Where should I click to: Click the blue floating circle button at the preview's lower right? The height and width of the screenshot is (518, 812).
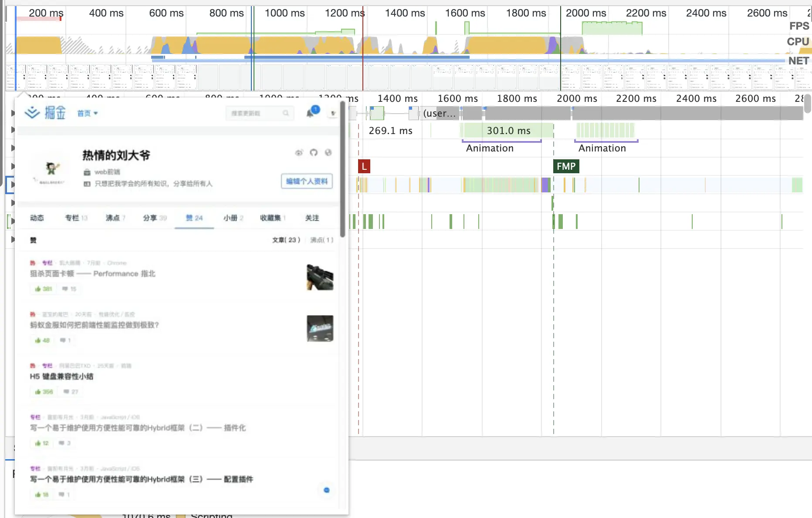[327, 490]
